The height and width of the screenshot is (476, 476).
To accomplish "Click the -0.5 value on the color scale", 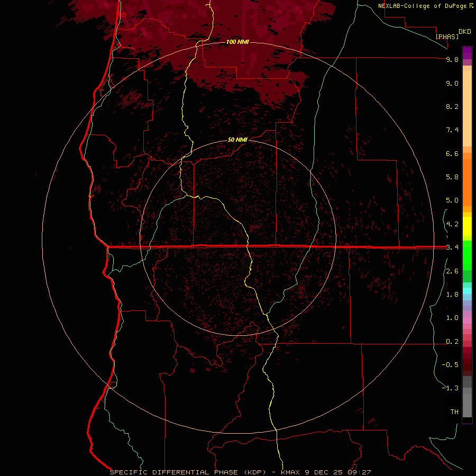I will (x=450, y=365).
